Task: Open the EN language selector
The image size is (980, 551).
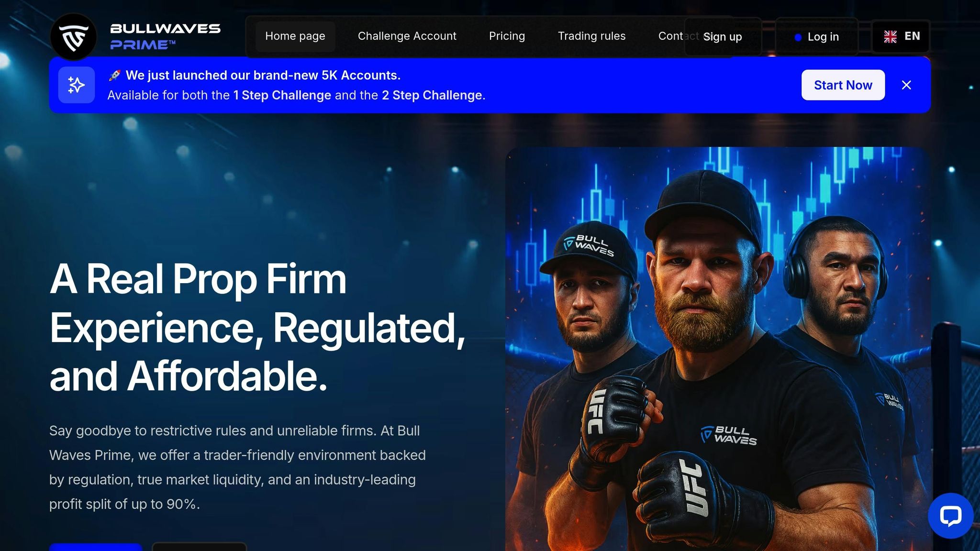Action: pos(901,36)
